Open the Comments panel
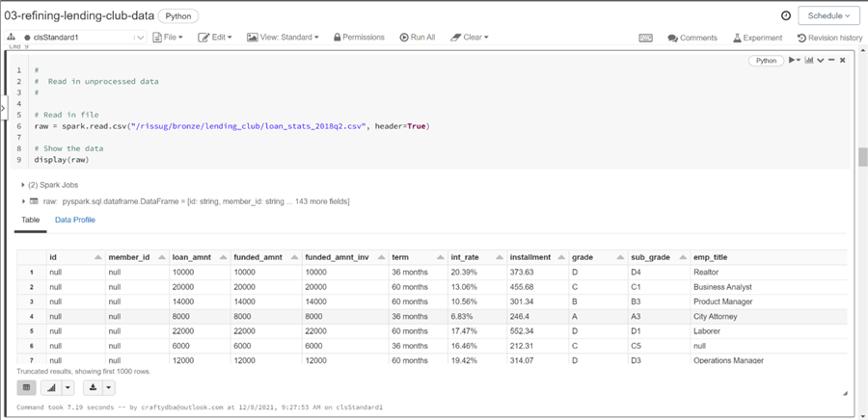The image size is (868, 420). pos(692,38)
